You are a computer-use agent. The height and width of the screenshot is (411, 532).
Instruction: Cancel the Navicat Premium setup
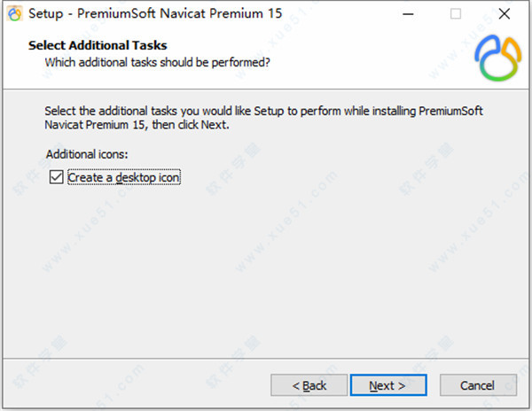pos(477,385)
